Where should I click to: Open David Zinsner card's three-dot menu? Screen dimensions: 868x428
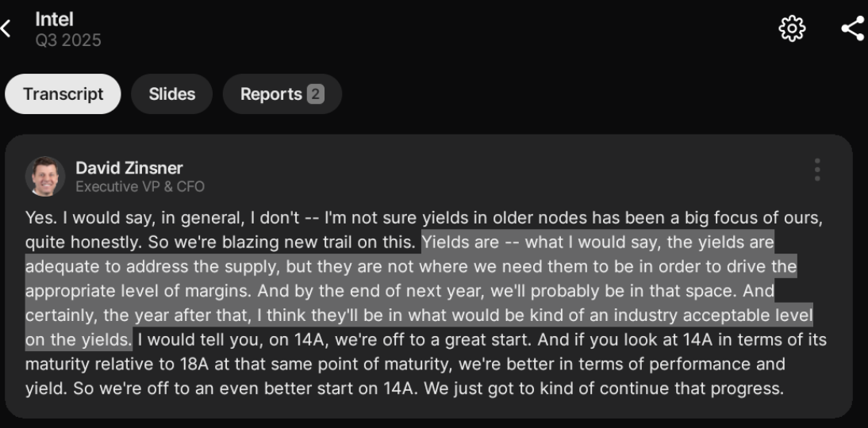click(817, 170)
